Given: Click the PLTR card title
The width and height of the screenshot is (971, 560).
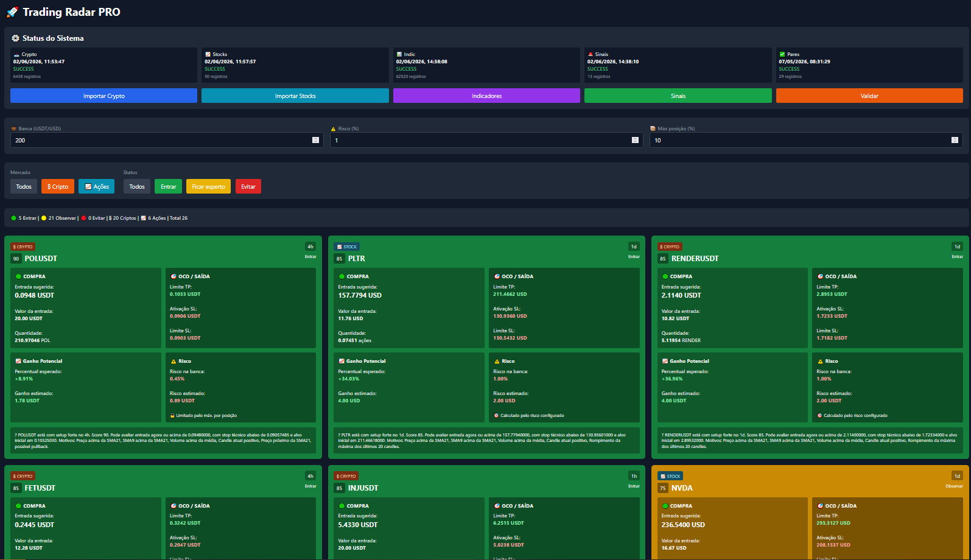Looking at the screenshot, I should point(357,259).
